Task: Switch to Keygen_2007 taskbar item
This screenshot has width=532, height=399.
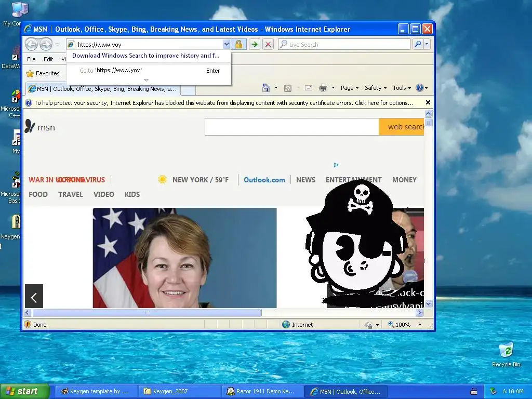Action: pyautogui.click(x=180, y=392)
